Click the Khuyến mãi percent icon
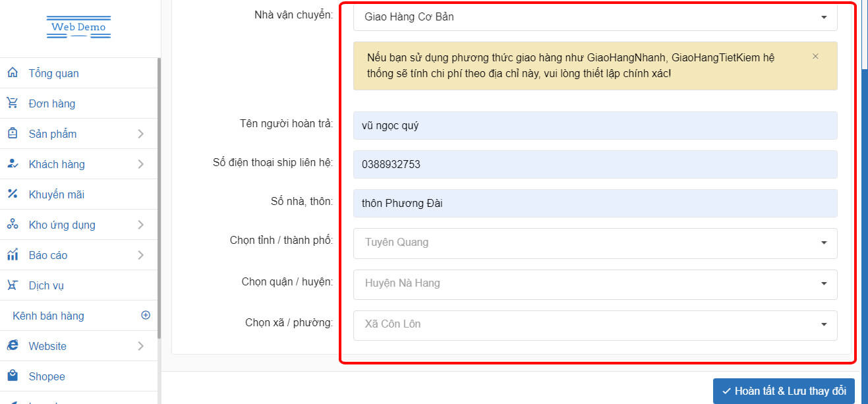Viewport: 868px width, 404px height. coord(13,194)
